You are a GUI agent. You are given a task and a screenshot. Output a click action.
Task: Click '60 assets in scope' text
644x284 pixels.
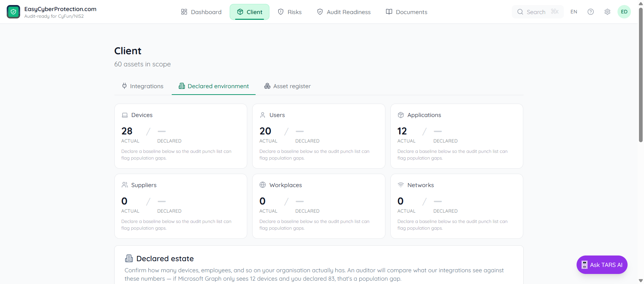143,64
